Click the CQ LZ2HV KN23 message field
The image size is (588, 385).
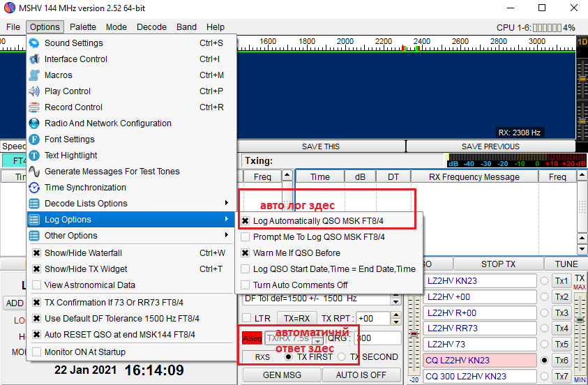[x=478, y=361]
